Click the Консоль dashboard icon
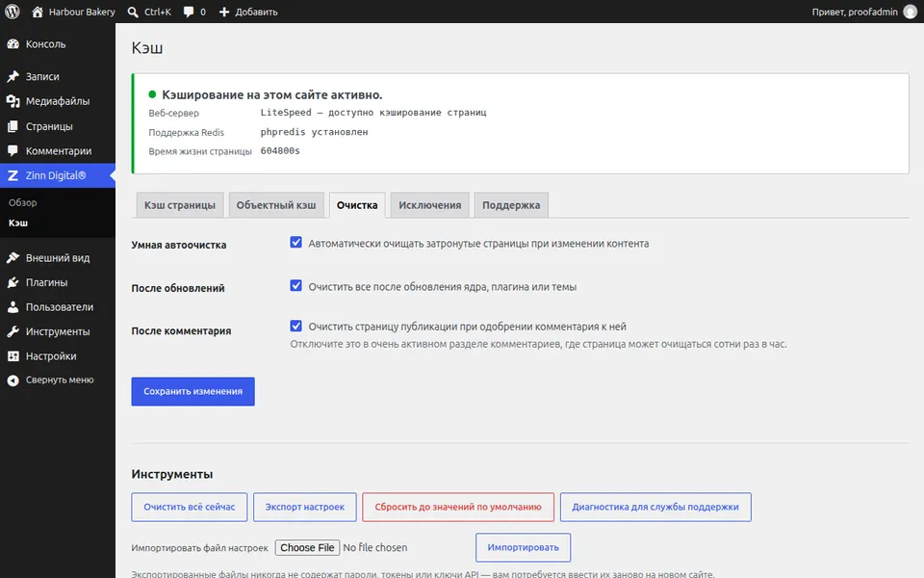Screen dimensions: 924x578 (x=13, y=44)
